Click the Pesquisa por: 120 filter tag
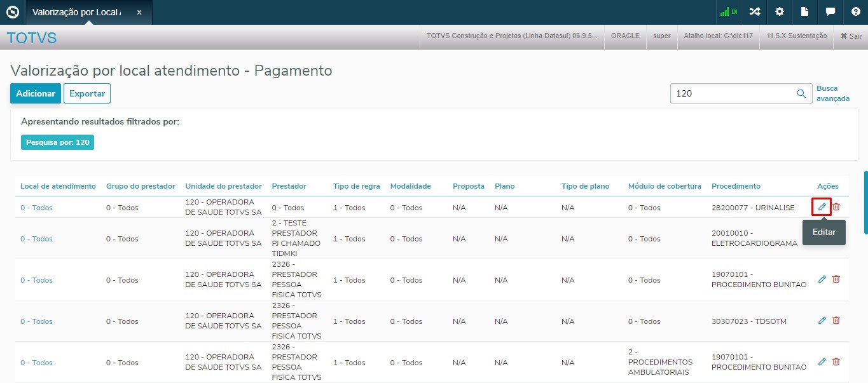 tap(57, 142)
